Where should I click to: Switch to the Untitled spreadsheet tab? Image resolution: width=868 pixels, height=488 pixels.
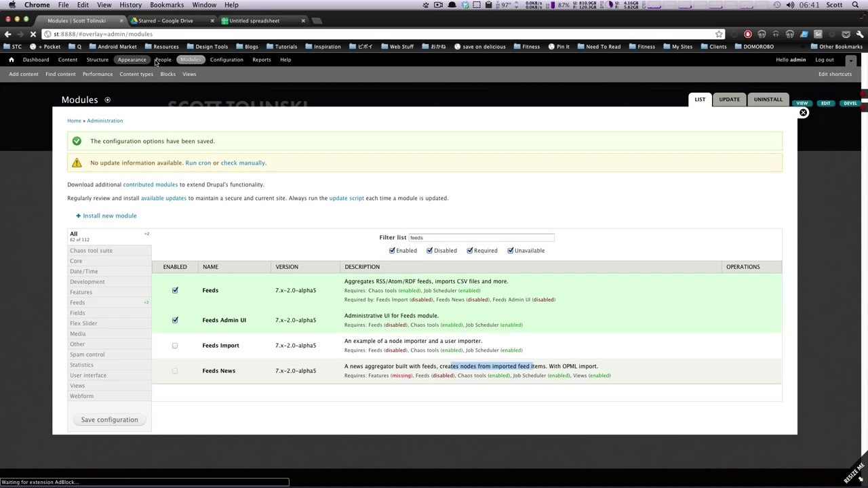(x=262, y=20)
